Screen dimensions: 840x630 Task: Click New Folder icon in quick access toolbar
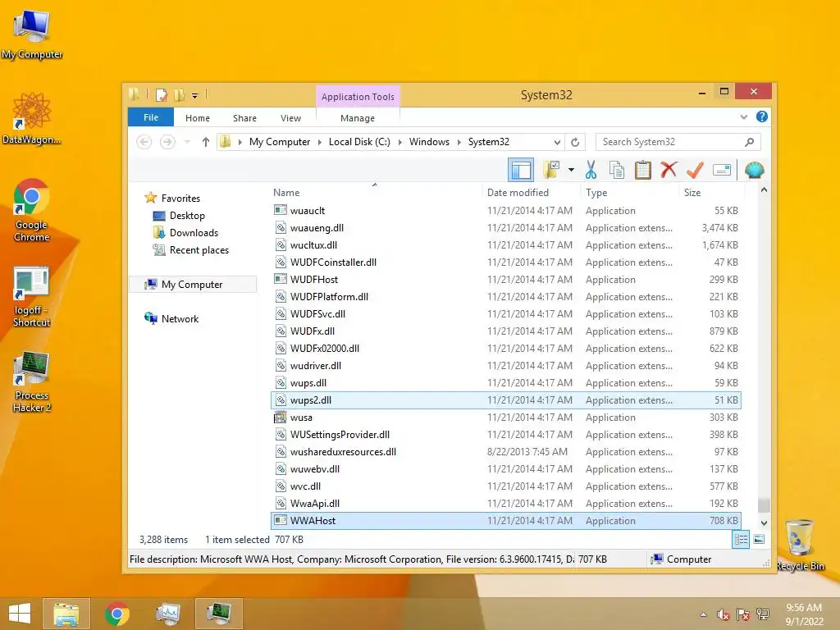click(179, 95)
